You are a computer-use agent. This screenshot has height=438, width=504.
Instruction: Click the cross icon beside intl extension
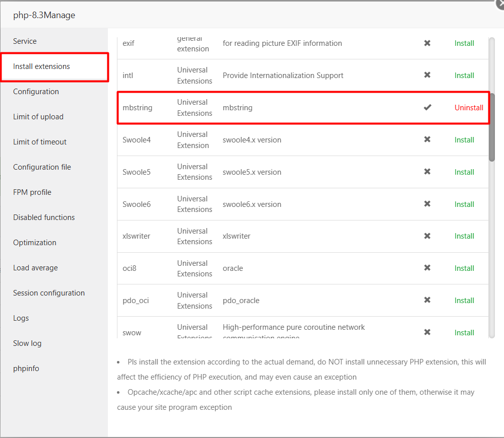coord(427,75)
